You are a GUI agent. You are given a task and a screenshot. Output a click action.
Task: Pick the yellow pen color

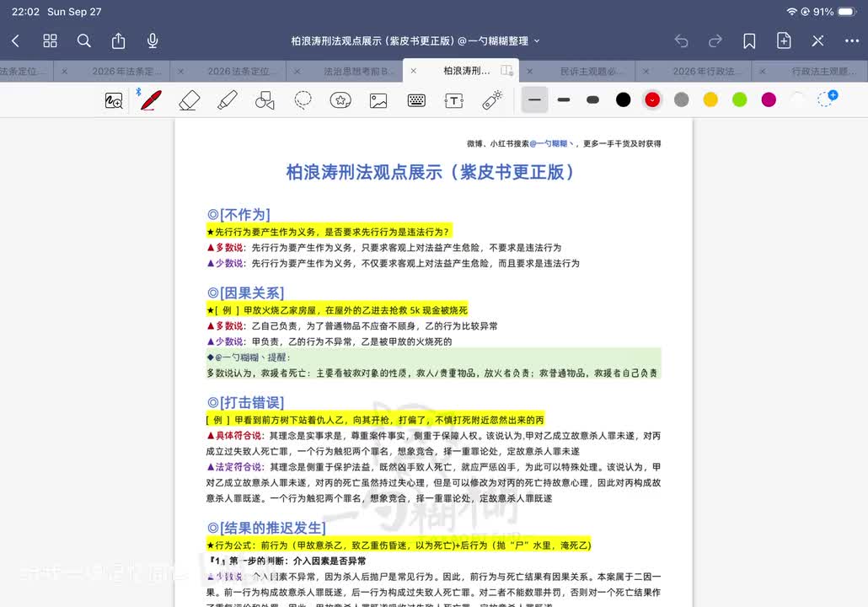710,99
